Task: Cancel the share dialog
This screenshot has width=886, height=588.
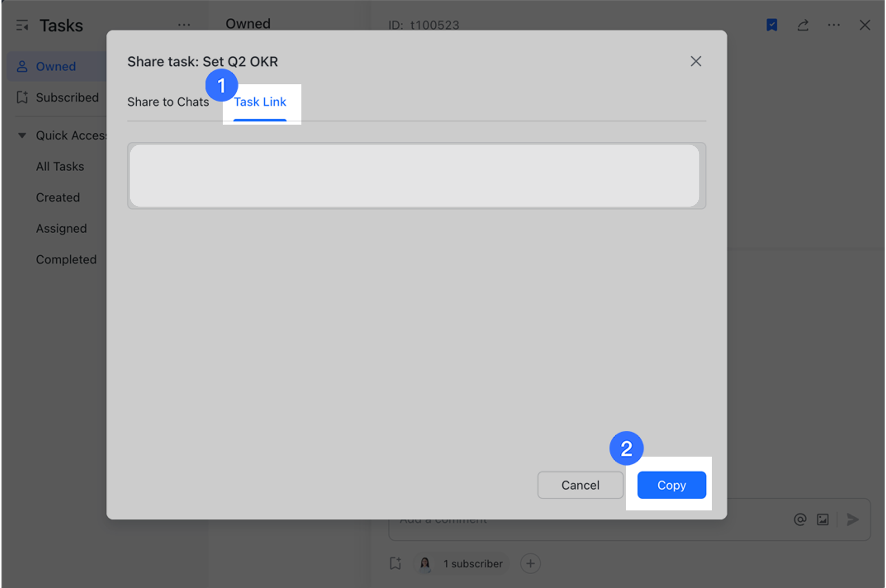Action: click(580, 485)
